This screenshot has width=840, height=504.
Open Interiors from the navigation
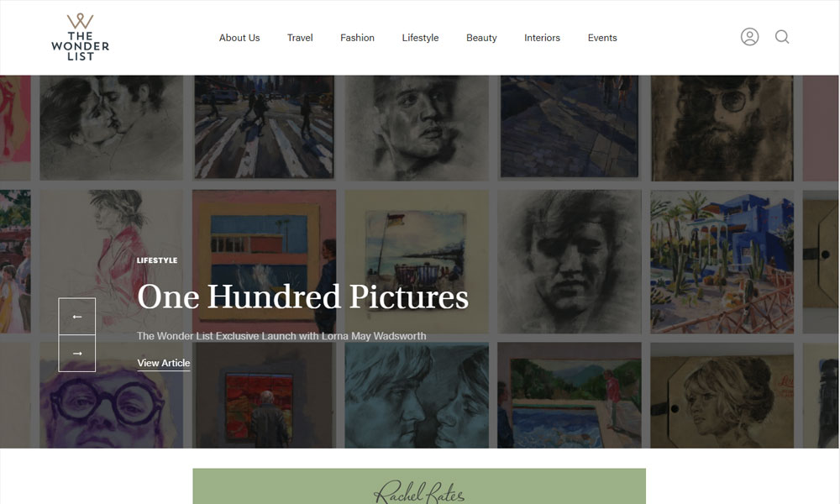(542, 38)
